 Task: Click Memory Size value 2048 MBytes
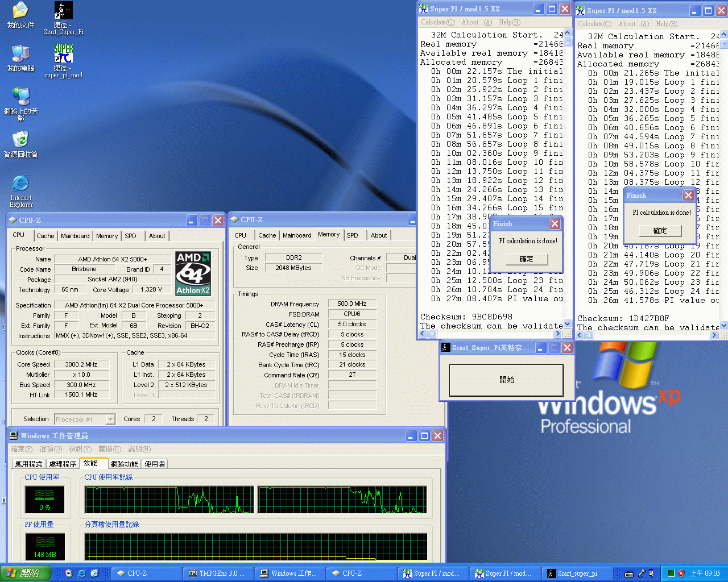293,268
